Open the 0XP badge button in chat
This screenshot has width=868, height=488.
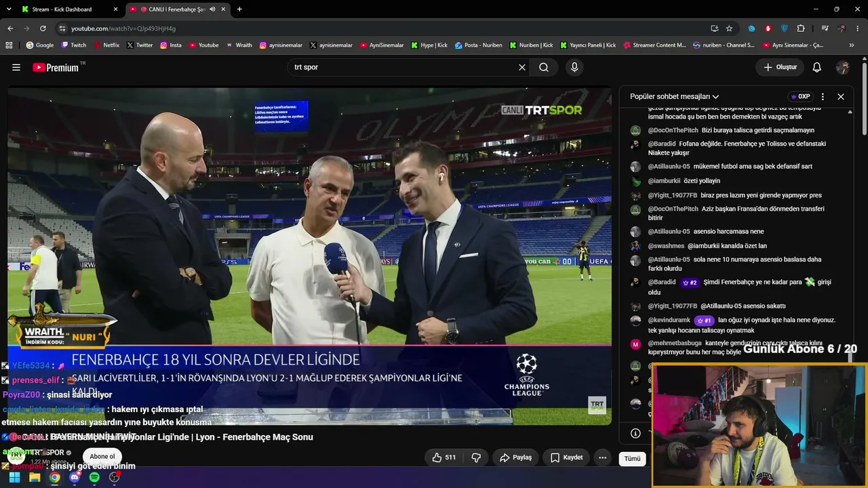tap(801, 96)
